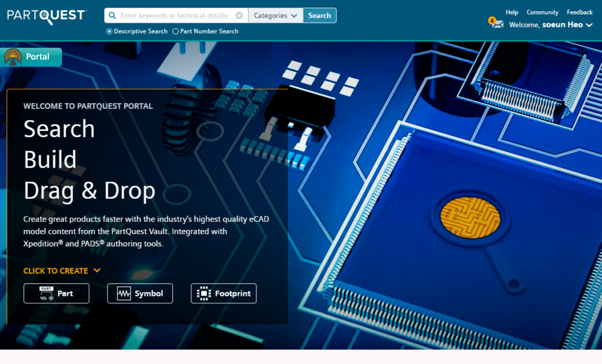Click the PartQuest logo
Viewport: 602px width, 364px height.
point(46,16)
